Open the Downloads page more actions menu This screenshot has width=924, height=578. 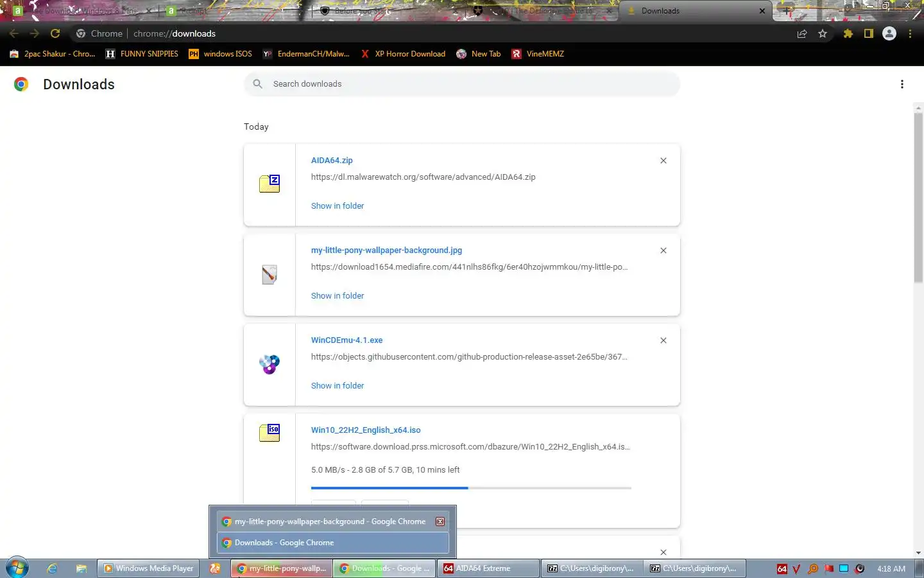[902, 84]
